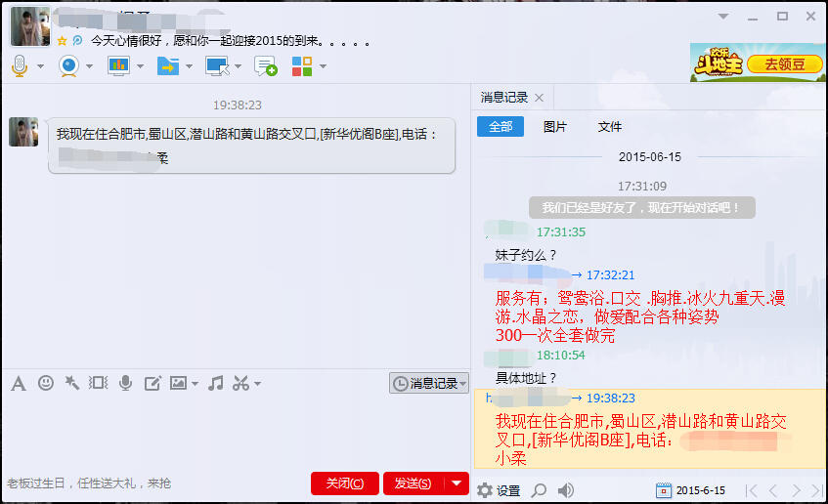This screenshot has width=828, height=504.
Task: Toggle voice message microphone in input toolbar
Action: [125, 383]
